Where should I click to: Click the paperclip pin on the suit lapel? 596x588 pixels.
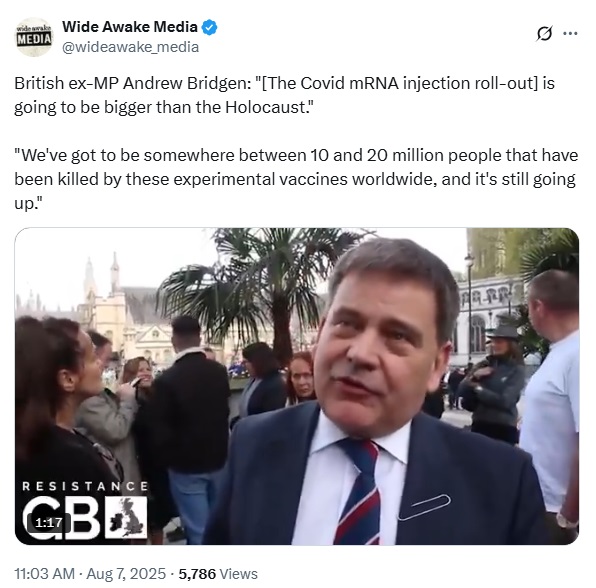[424, 507]
